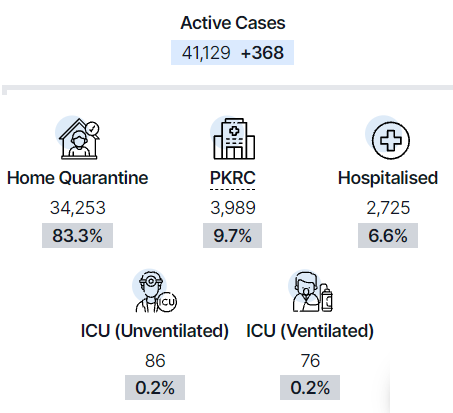Select the Active Cases heading
Viewport: 453px width, 413px height.
pyautogui.click(x=233, y=23)
